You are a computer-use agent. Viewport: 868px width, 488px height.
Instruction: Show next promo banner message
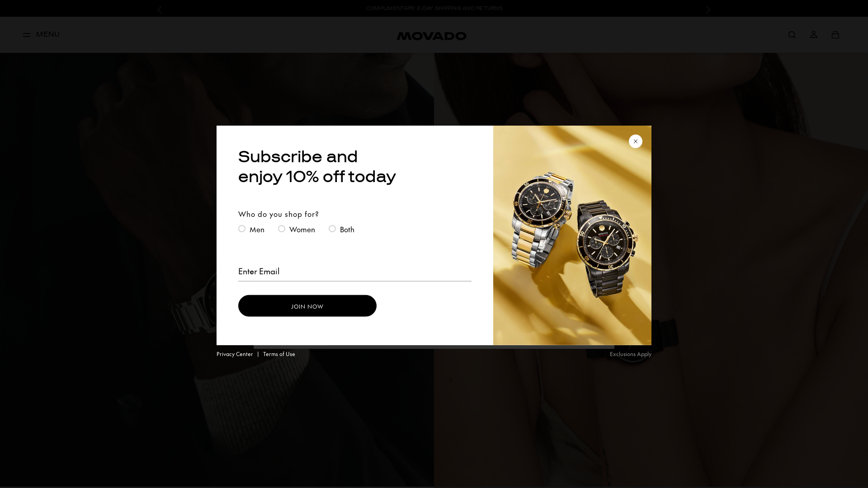tap(708, 9)
